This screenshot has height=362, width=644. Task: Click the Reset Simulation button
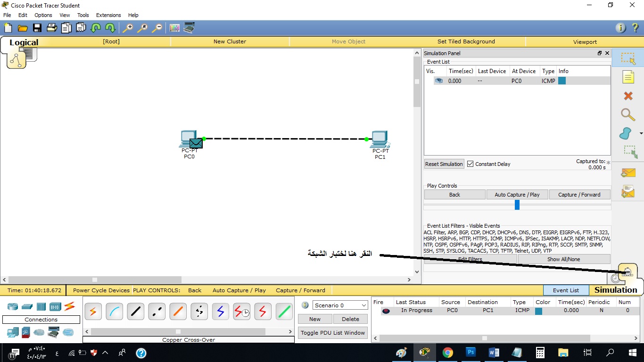444,164
